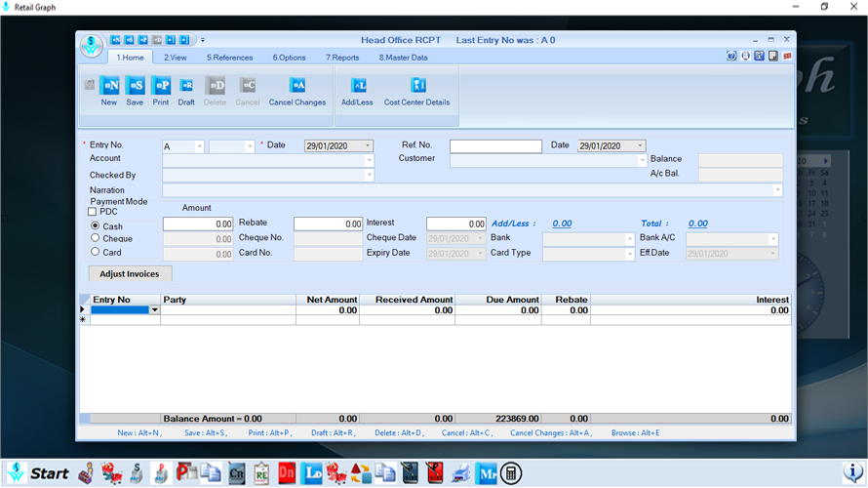Open the calculator icon in the bottom bar
This screenshot has height=488, width=868.
(x=511, y=473)
